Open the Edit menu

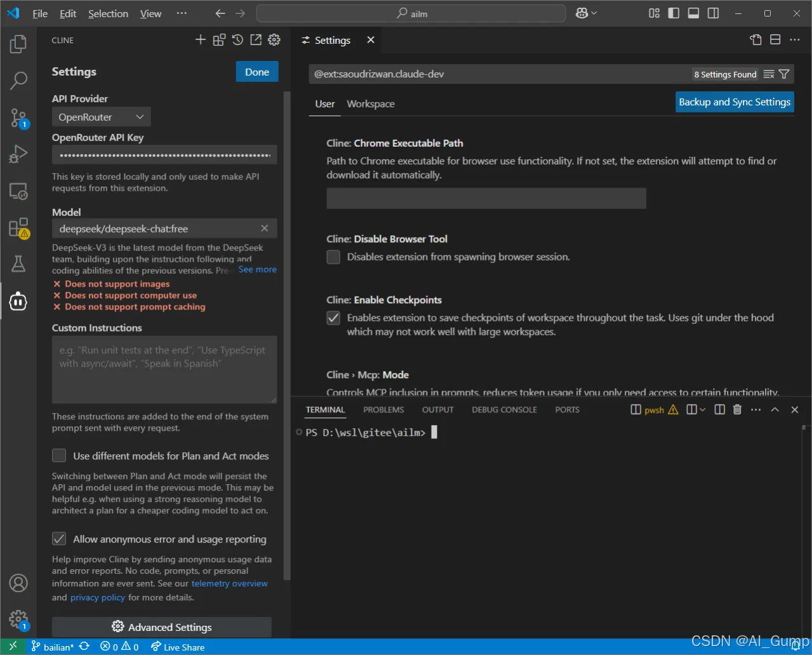pos(68,13)
